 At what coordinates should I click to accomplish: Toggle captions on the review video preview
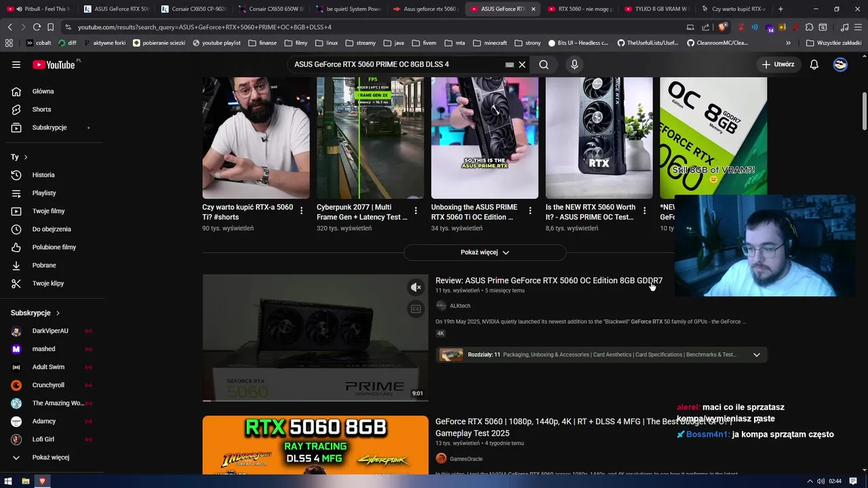[416, 309]
